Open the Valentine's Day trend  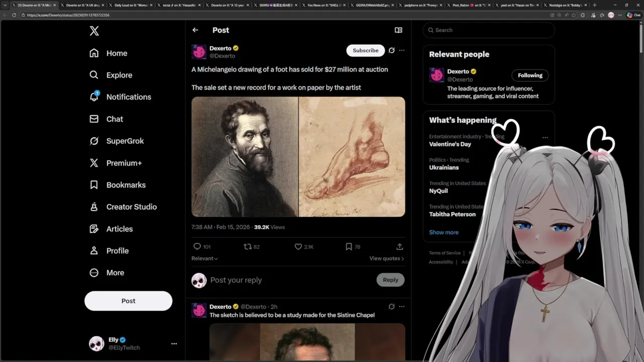pyautogui.click(x=450, y=144)
